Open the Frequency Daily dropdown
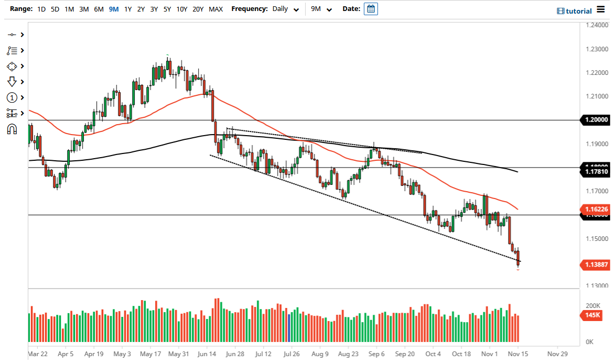 point(285,9)
